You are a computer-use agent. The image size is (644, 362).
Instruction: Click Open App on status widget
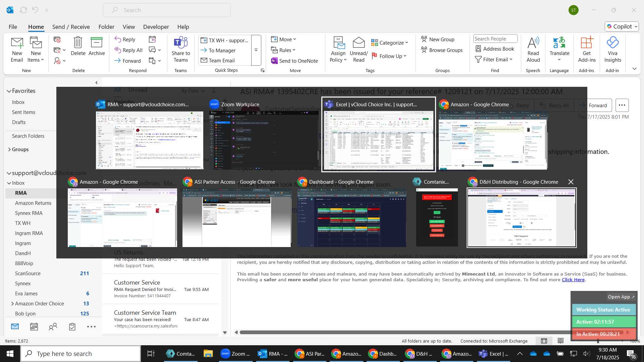click(621, 297)
